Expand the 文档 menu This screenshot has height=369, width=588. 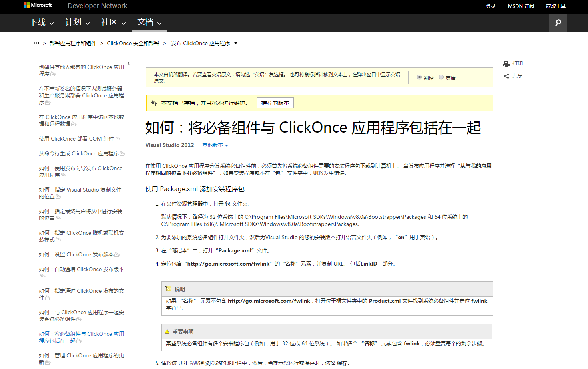(149, 22)
